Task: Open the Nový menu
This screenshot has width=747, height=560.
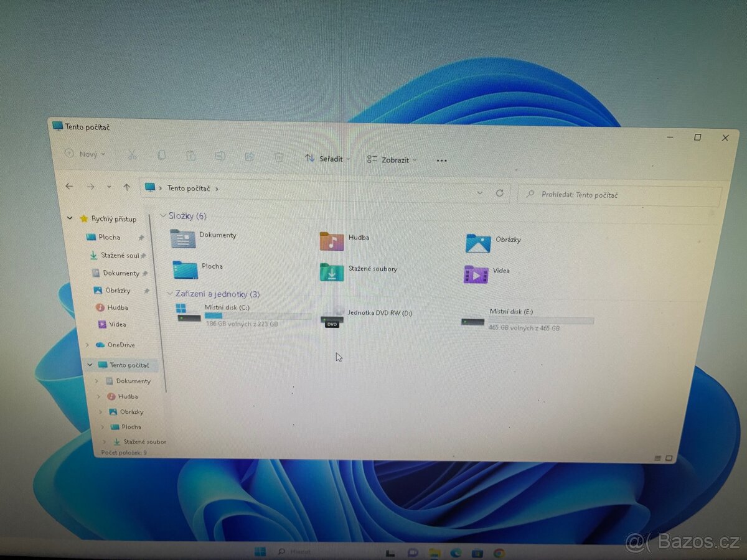Action: [85, 154]
